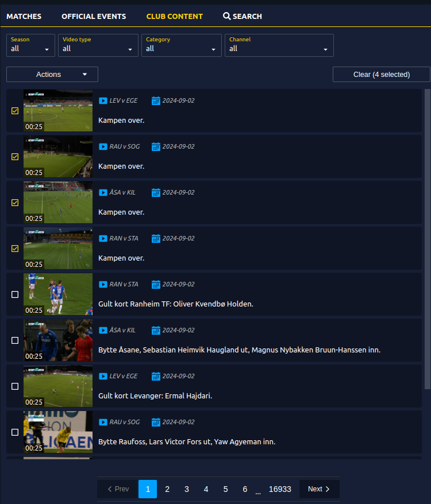
Task: Go to page 2
Action: click(x=167, y=489)
